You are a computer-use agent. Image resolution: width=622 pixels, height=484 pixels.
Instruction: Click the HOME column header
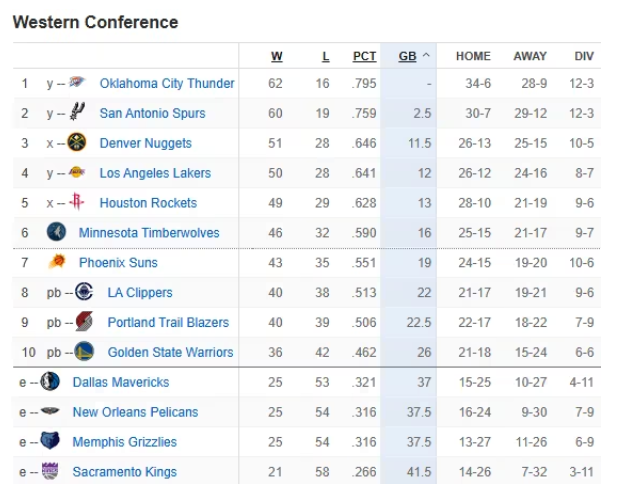click(x=473, y=56)
